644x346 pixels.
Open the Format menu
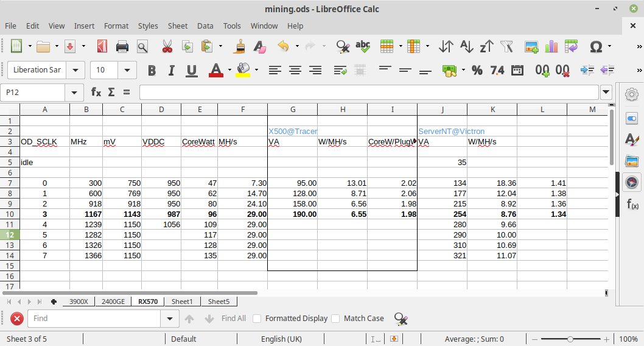coord(116,26)
